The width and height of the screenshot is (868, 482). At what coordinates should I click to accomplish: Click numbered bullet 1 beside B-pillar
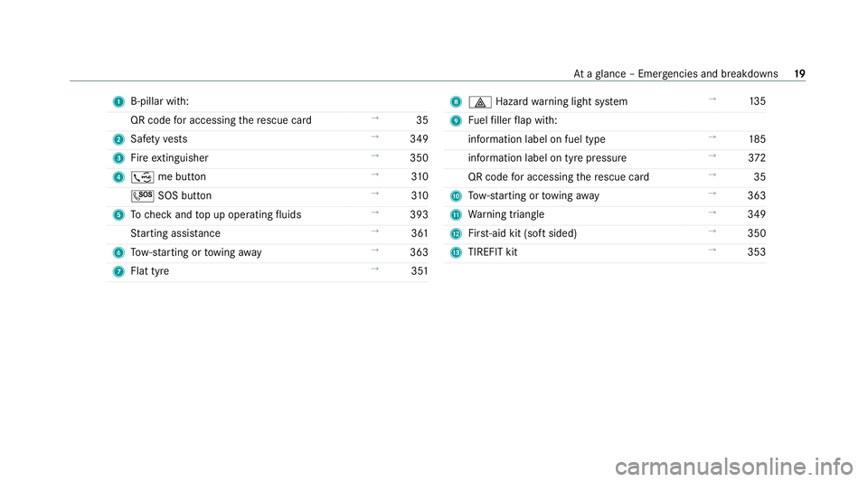tap(118, 102)
